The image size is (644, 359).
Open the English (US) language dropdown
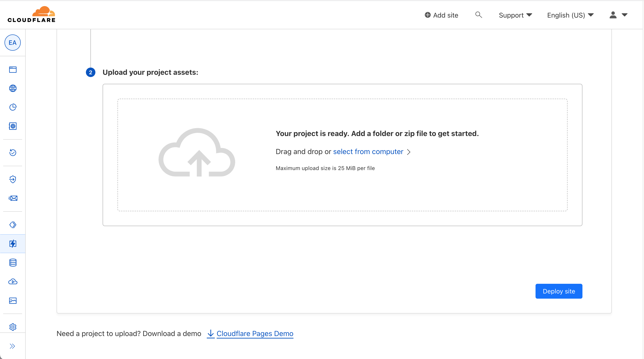(570, 15)
